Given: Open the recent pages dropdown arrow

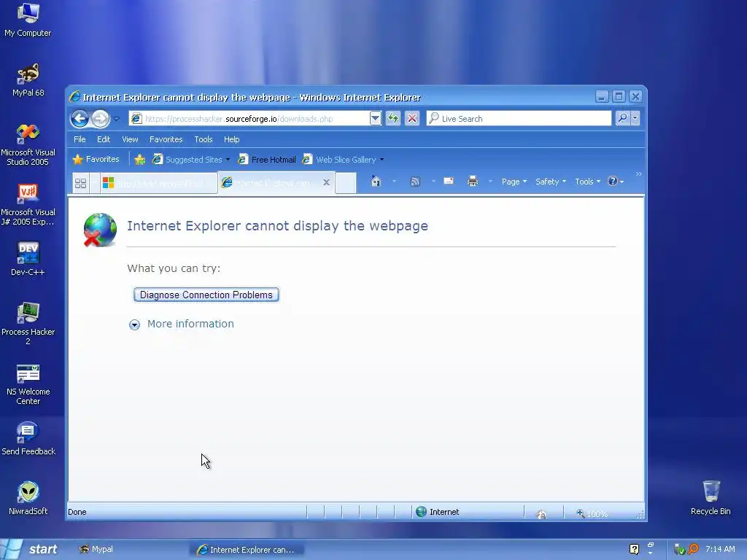Looking at the screenshot, I should coord(116,119).
